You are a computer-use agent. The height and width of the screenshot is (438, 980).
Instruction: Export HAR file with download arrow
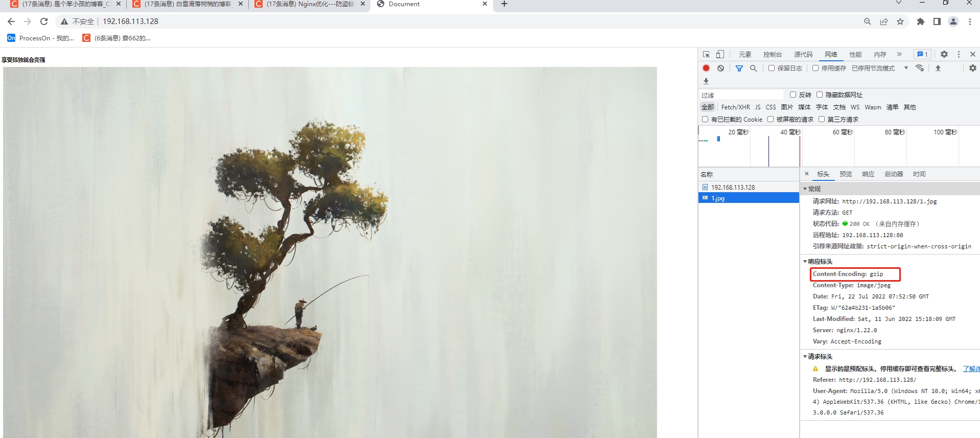coord(706,81)
